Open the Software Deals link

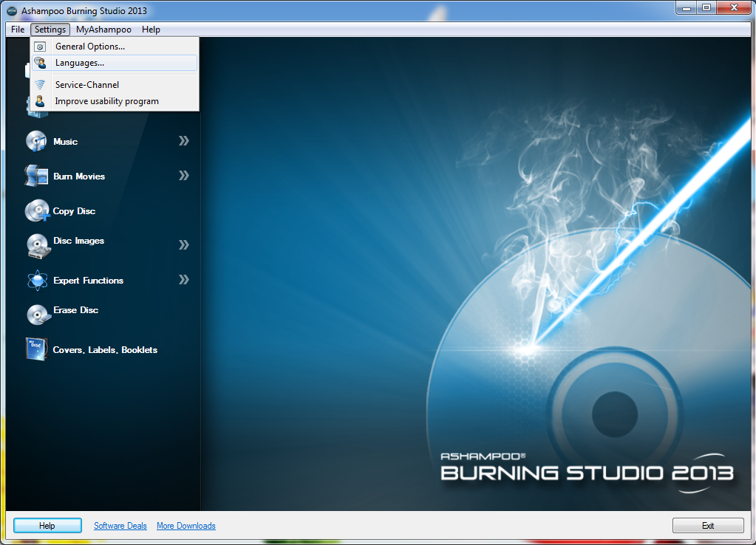point(120,526)
